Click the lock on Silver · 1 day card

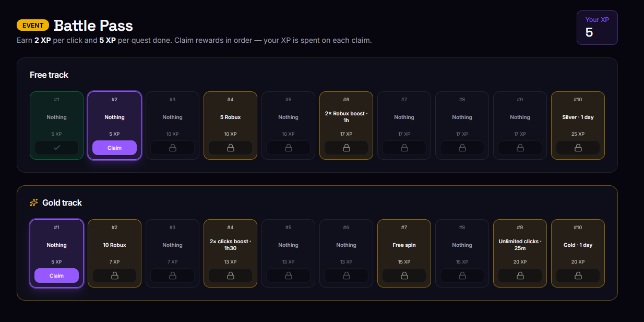coord(578,148)
